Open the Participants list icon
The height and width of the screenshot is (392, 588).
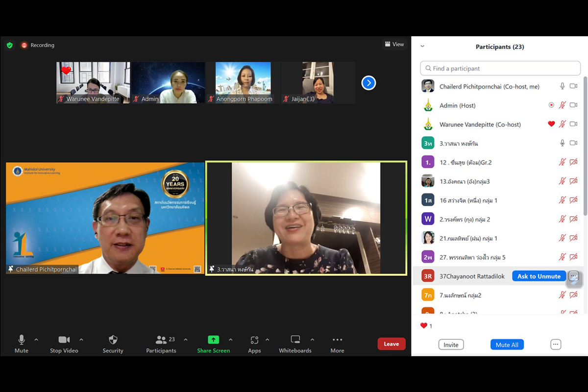point(161,340)
